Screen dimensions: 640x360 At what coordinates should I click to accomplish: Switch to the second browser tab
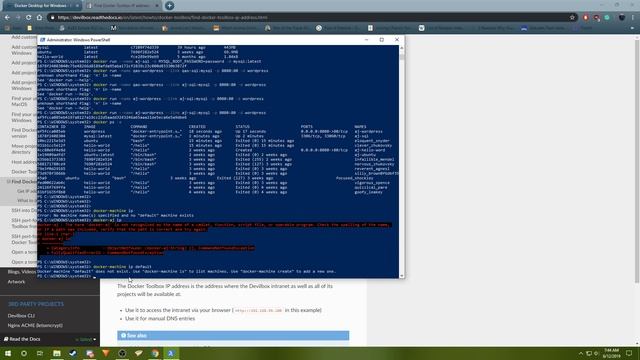[x=121, y=6]
